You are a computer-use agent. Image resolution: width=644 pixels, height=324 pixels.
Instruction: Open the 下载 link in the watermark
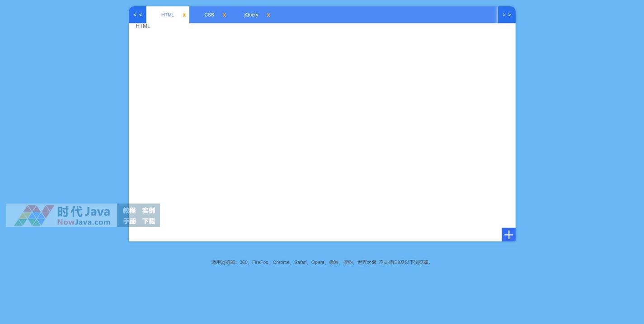[x=148, y=221]
